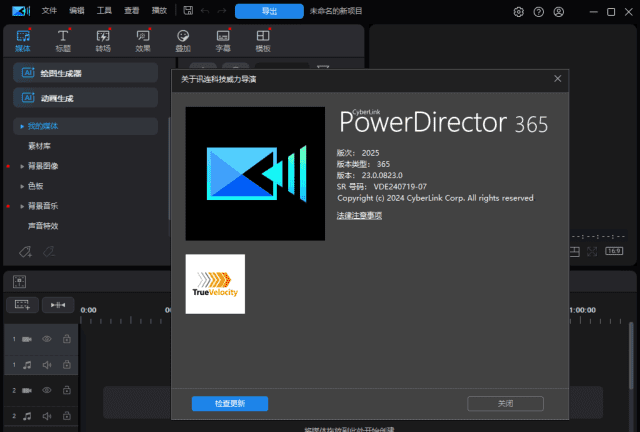Click the 关闭 button
This screenshot has width=640, height=432.
505,403
